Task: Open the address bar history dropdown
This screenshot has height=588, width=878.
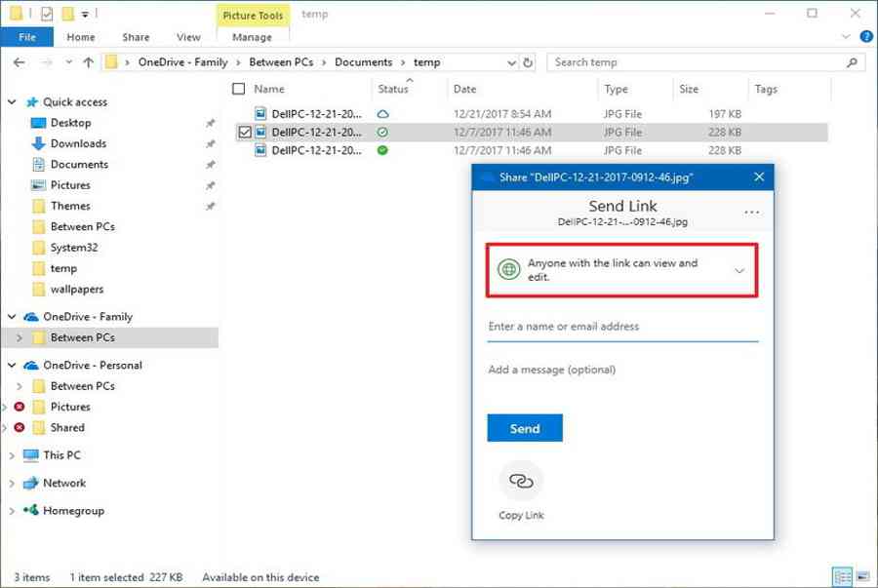Action: [511, 62]
